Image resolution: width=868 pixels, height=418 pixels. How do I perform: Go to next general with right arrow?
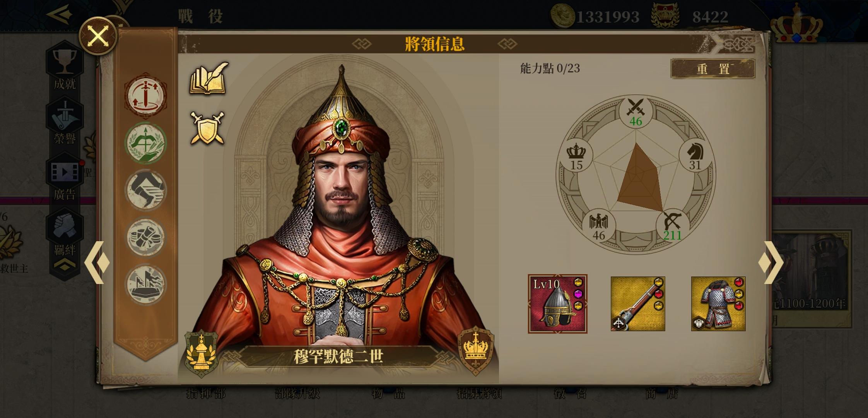[x=771, y=262]
